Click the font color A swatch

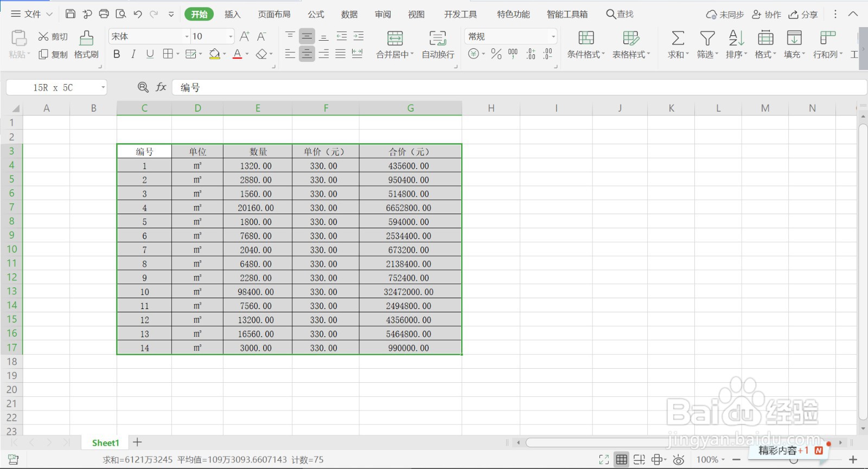(237, 54)
